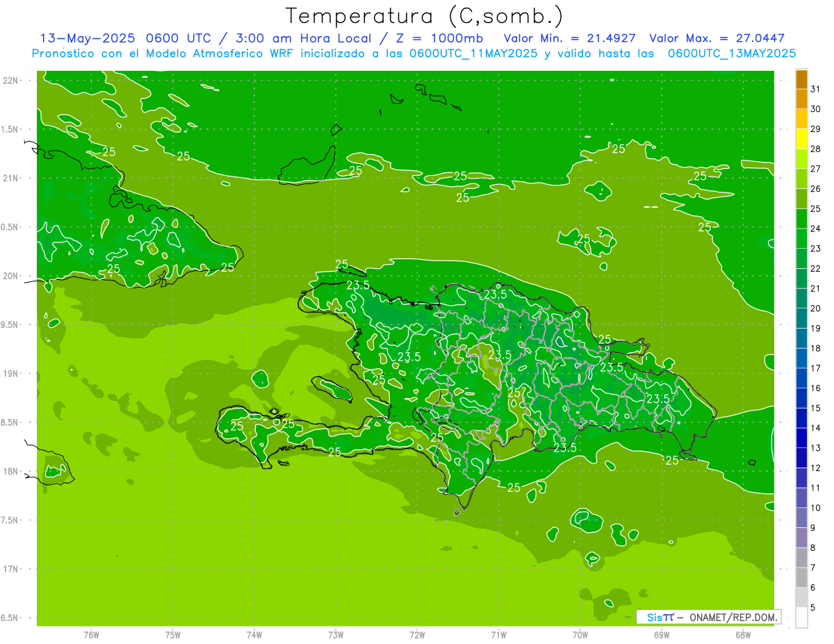Pick the blue legend swatch between 16 and 17
The image size is (834, 644).
pyautogui.click(x=801, y=378)
